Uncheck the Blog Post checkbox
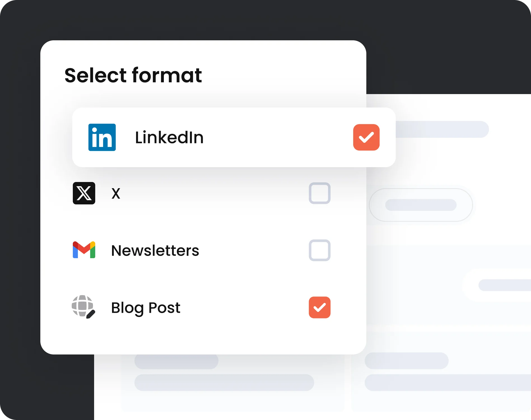 320,307
